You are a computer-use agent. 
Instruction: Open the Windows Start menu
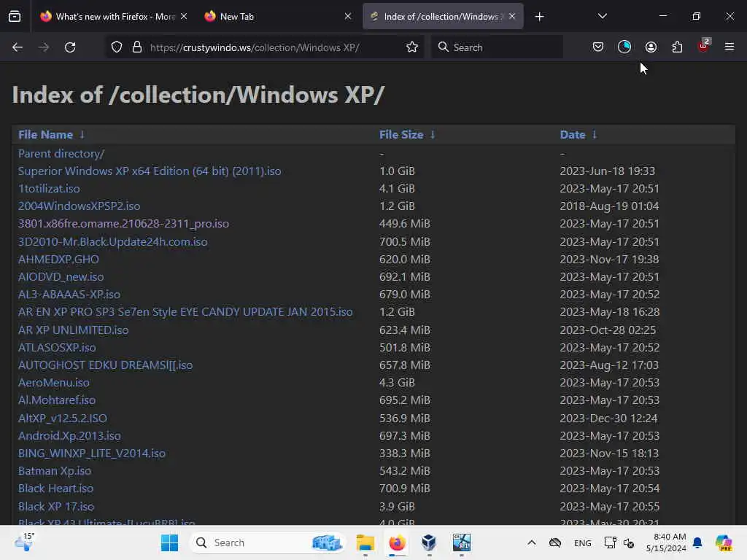pyautogui.click(x=169, y=542)
